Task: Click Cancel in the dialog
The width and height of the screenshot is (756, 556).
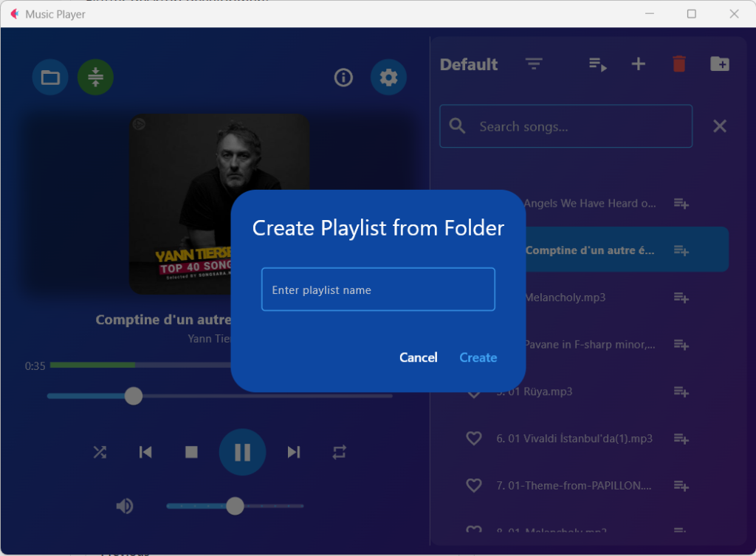Action: click(418, 357)
